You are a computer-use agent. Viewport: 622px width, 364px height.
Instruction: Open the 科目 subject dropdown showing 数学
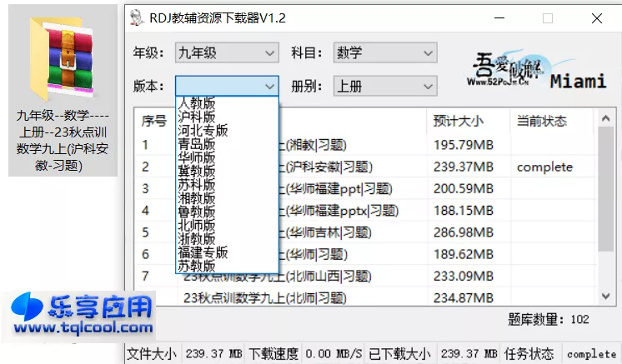[385, 52]
